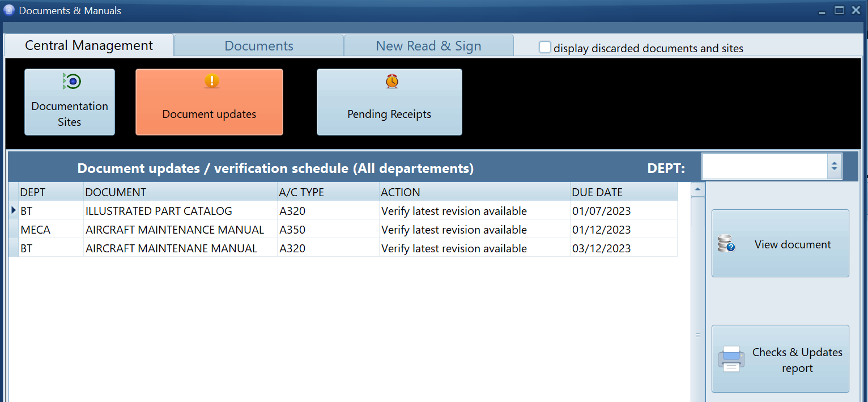This screenshot has width=868, height=402.
Task: Click the due date 03/12/2023 cell
Action: pos(624,248)
